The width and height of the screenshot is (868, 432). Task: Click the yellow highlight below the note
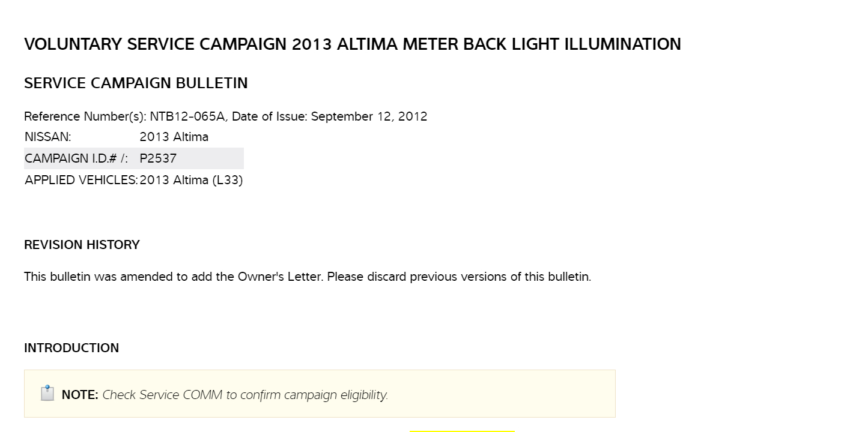tap(461, 430)
